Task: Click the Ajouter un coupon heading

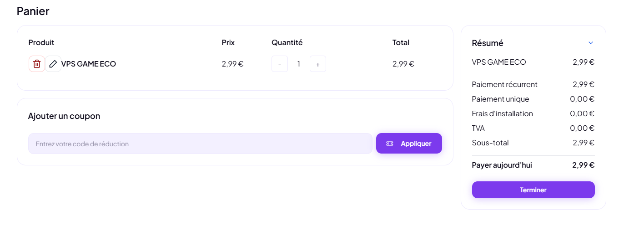Action: [64, 116]
